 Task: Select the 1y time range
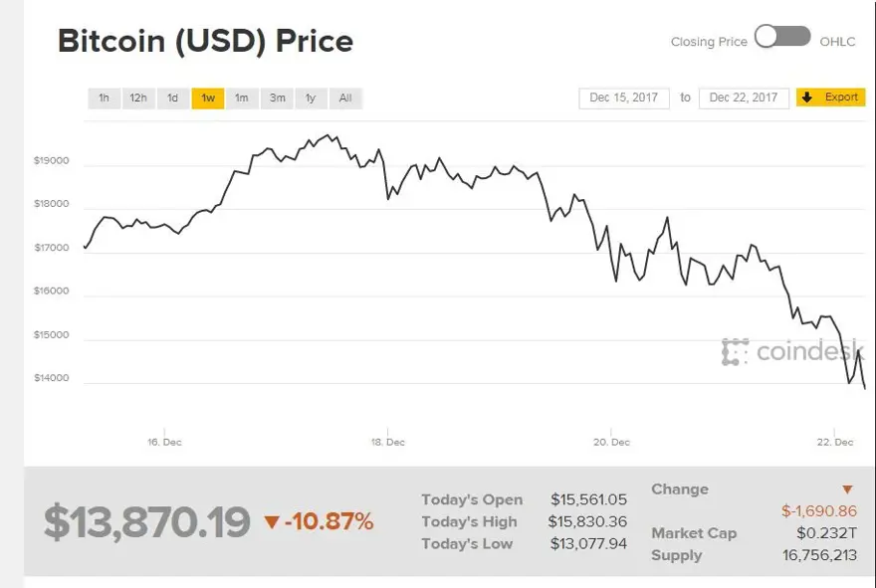[x=311, y=98]
